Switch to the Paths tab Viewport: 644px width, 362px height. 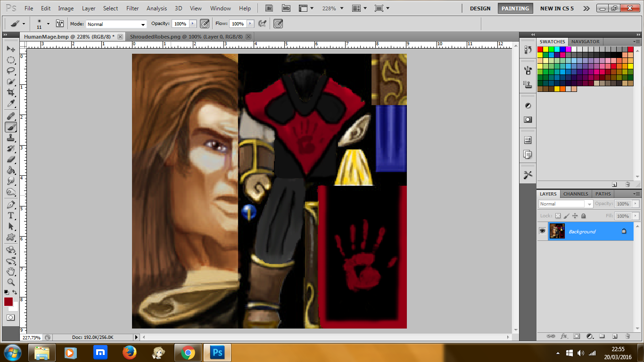click(603, 194)
